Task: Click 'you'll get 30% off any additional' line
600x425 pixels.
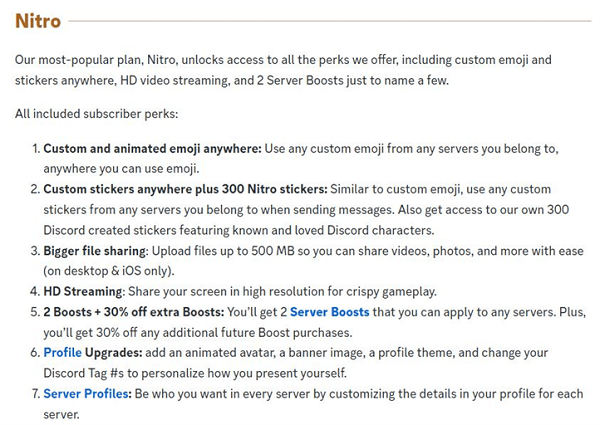Action: 197,332
